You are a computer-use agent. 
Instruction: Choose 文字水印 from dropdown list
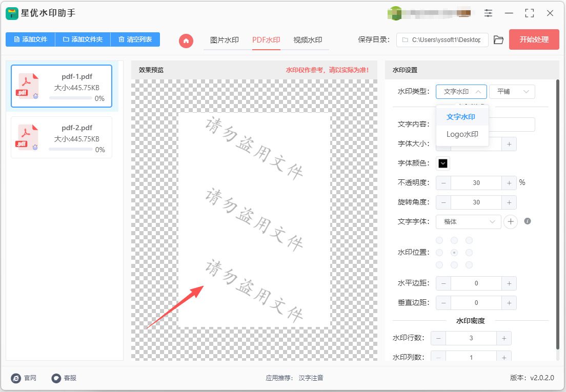(x=462, y=117)
